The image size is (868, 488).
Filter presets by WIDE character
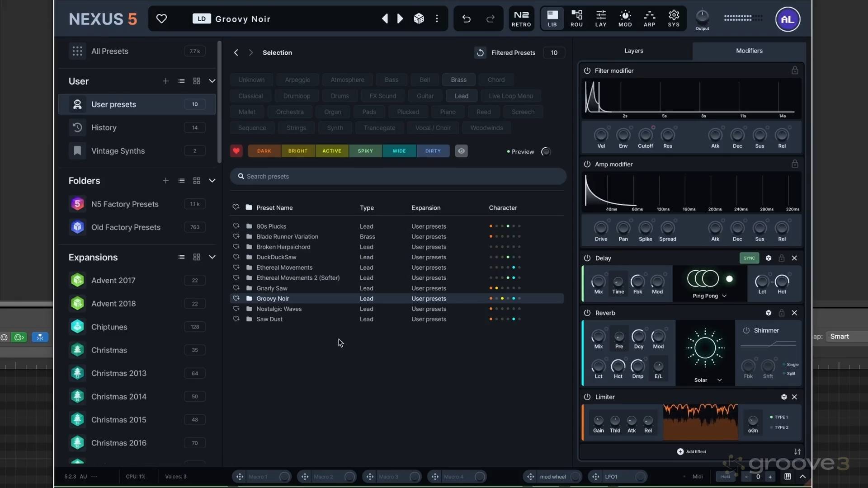(399, 151)
